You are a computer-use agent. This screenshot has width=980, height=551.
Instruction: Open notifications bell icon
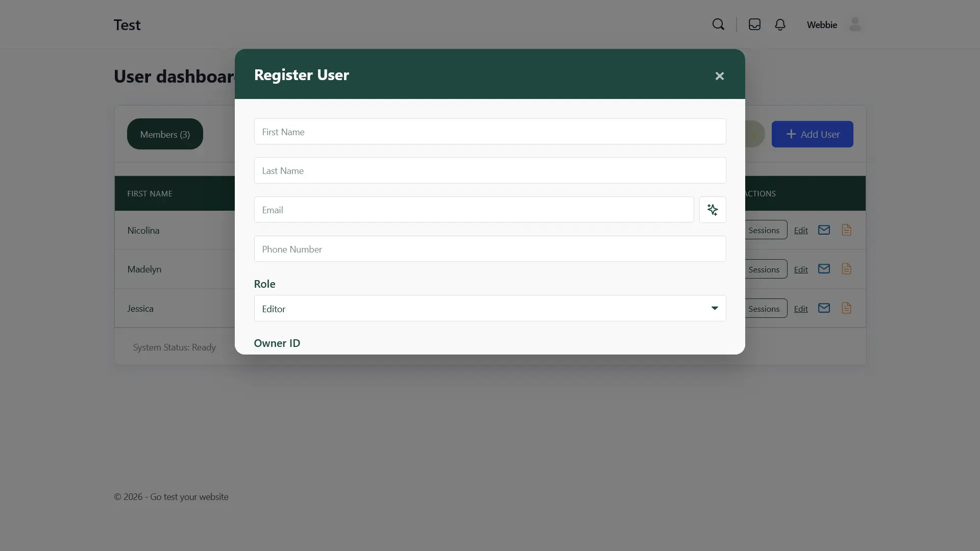(x=780, y=24)
